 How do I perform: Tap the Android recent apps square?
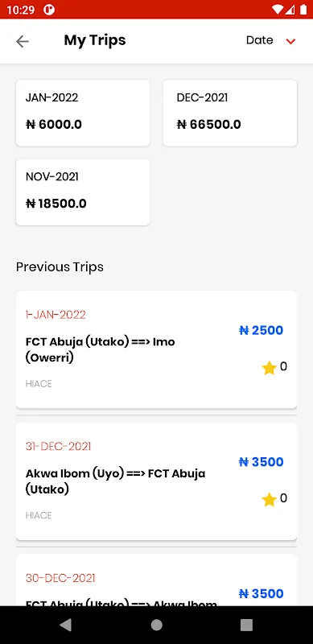[246, 625]
